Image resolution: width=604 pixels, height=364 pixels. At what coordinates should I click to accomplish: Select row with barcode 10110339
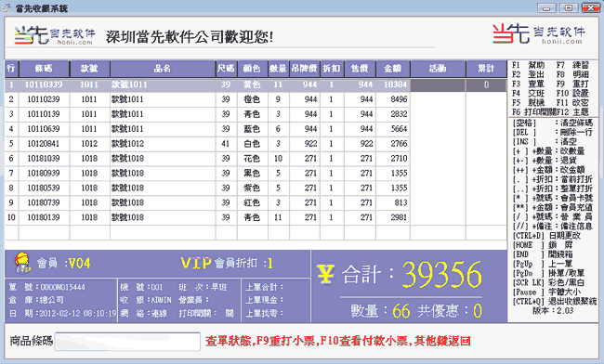point(256,85)
